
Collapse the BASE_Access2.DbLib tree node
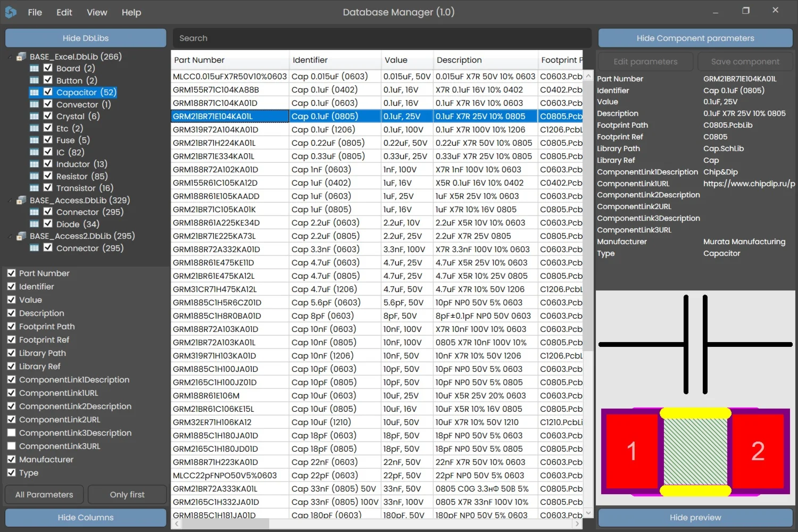[11, 236]
